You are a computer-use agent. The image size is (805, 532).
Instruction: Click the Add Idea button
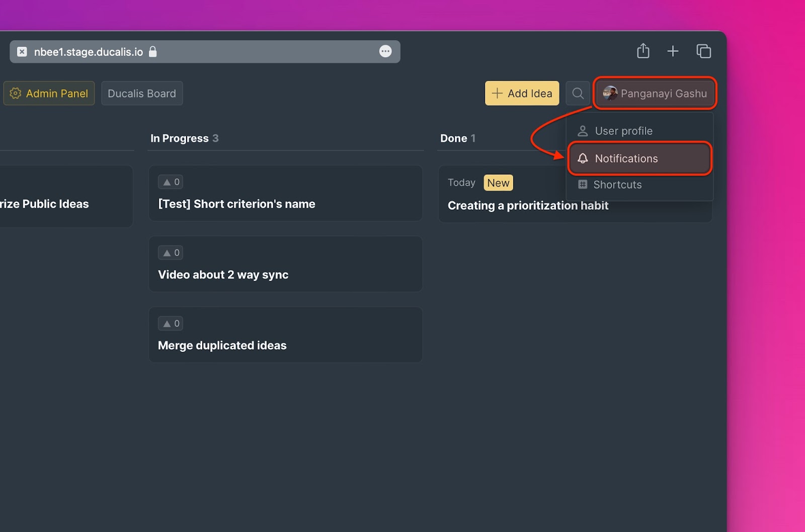pyautogui.click(x=522, y=94)
